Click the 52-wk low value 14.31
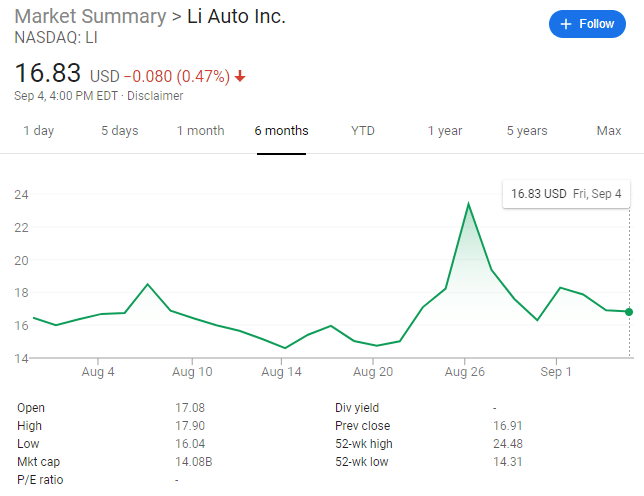This screenshot has width=644, height=496. pos(508,462)
